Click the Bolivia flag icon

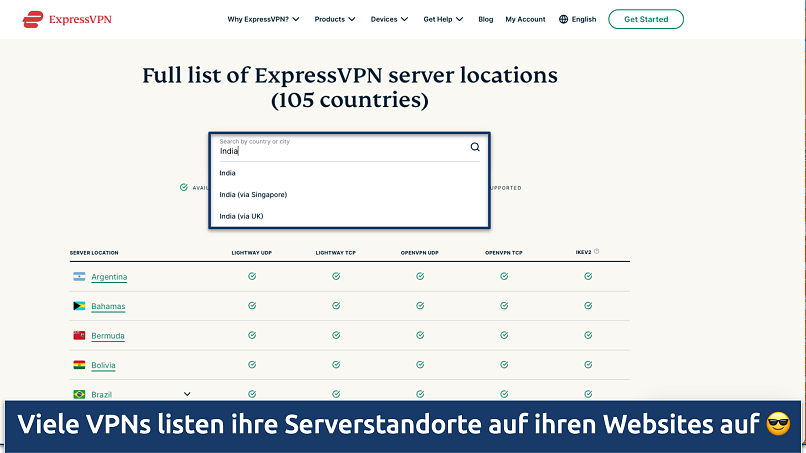click(79, 365)
